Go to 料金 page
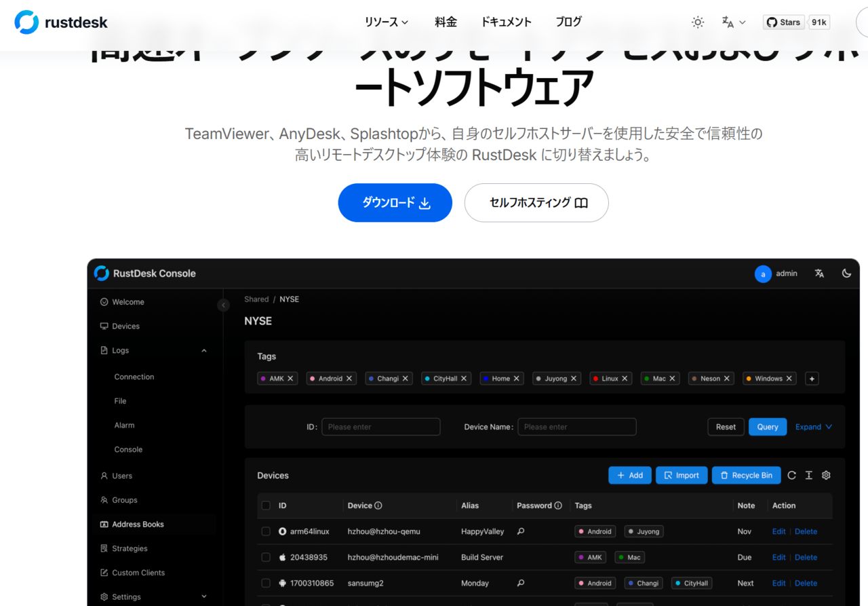The image size is (868, 606). pyautogui.click(x=446, y=22)
